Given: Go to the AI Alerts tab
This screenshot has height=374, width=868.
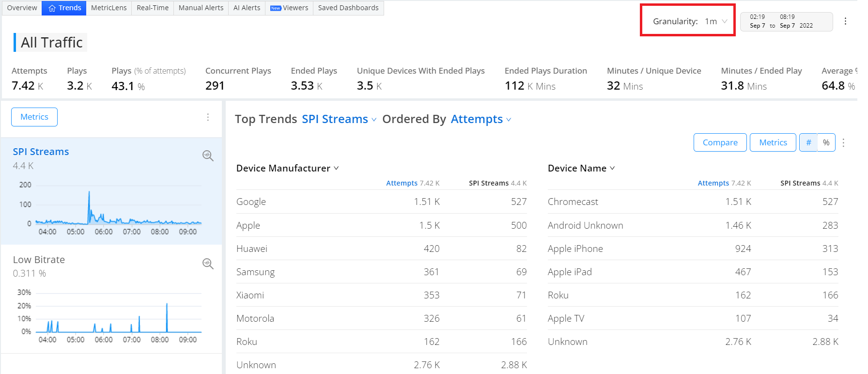Looking at the screenshot, I should coord(247,8).
